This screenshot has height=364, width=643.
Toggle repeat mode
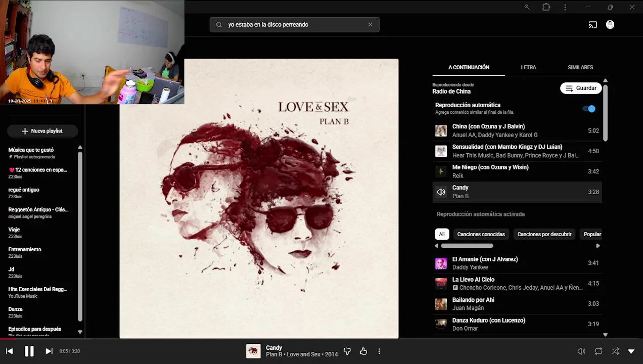(599, 351)
